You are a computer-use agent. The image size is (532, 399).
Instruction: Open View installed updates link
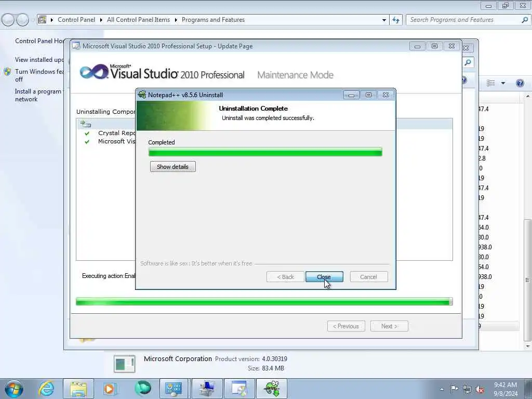[39, 59]
